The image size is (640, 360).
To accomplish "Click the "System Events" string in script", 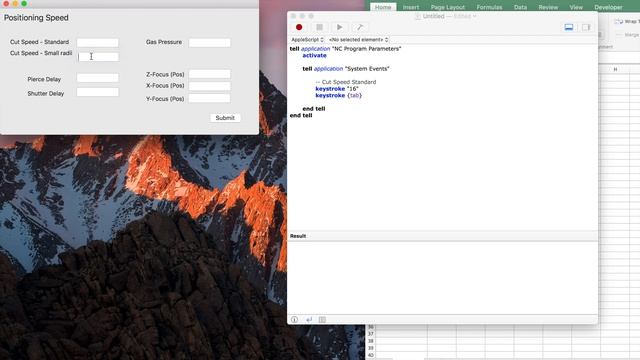I will click(x=367, y=69).
